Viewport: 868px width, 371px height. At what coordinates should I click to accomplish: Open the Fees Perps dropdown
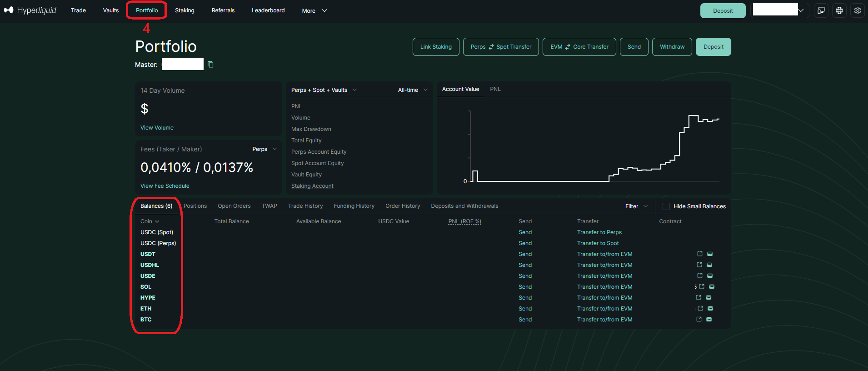pyautogui.click(x=264, y=149)
